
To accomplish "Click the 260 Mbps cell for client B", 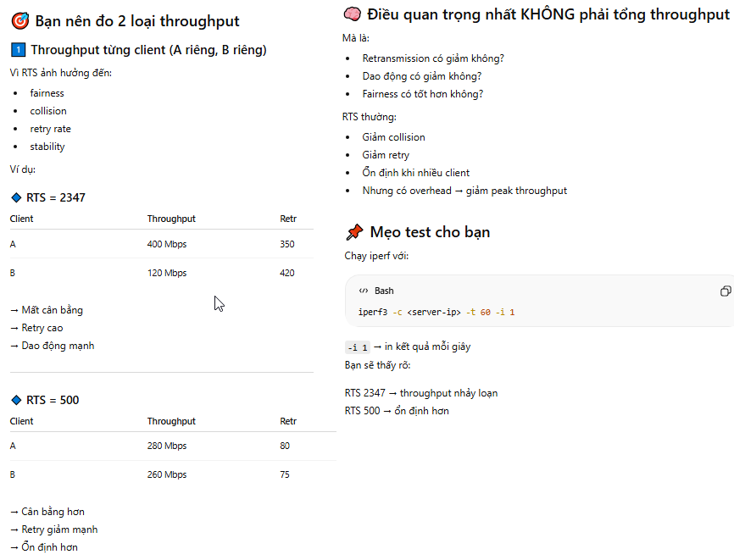I will tap(167, 474).
